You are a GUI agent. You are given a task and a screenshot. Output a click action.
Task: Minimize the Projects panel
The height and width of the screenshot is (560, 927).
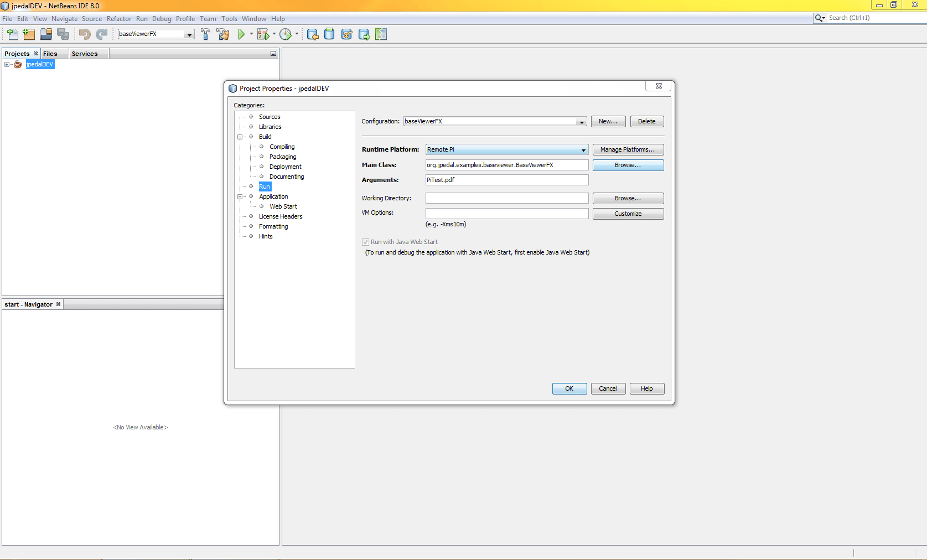[x=273, y=54]
